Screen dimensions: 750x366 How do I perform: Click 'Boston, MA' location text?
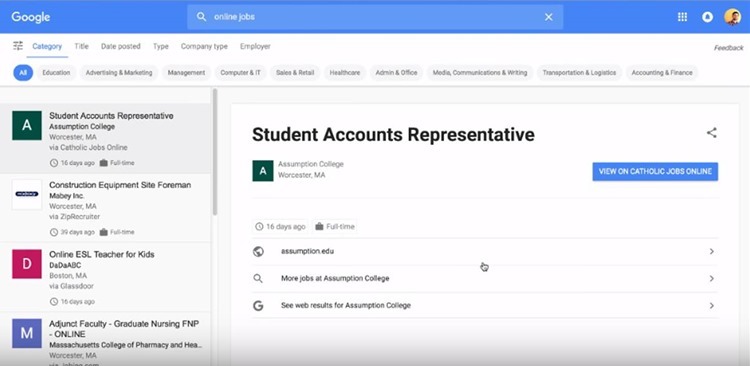68,276
